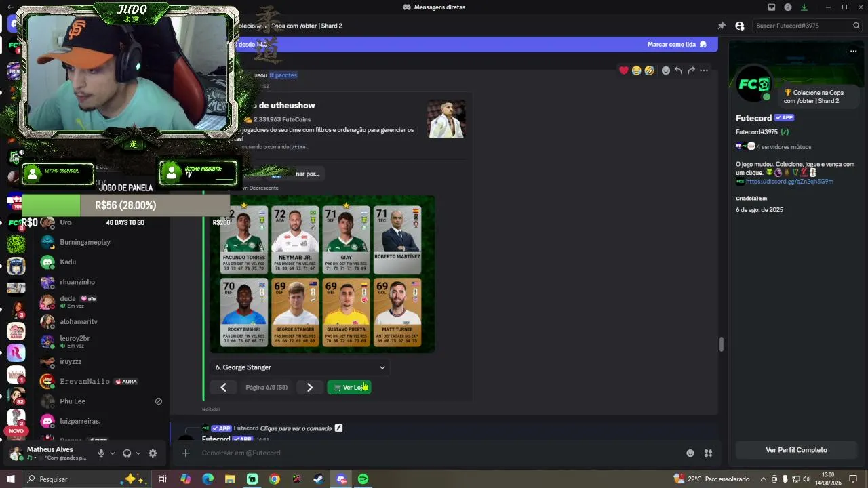The height and width of the screenshot is (488, 868).
Task: Open Spotify from the taskbar
Action: pos(363,479)
